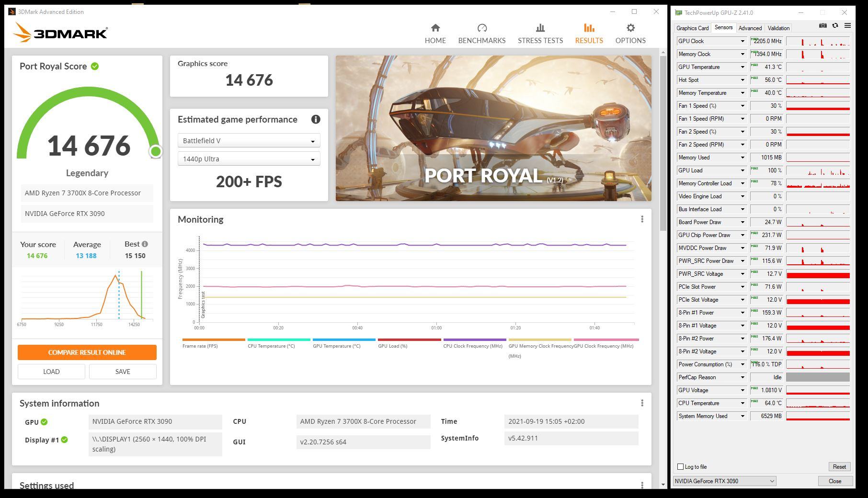
Task: Click the Average score 13 188
Action: coord(86,256)
